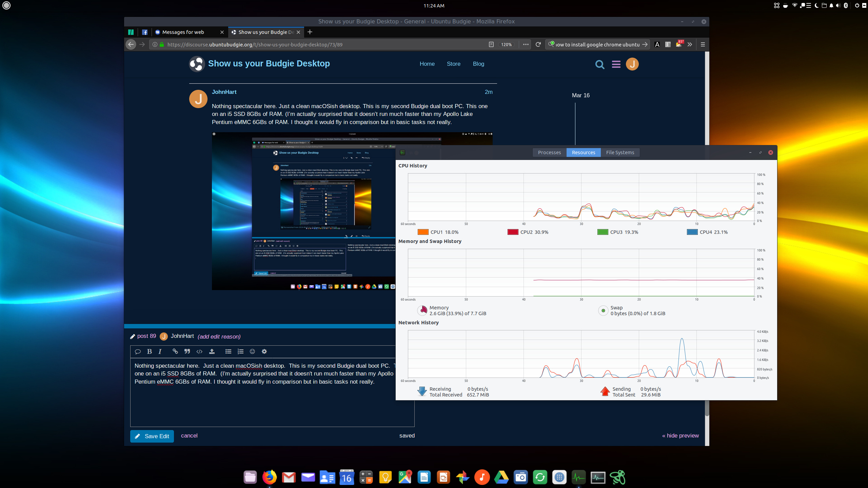Click the Save Edit button
Screen dimensions: 868x488
152,436
